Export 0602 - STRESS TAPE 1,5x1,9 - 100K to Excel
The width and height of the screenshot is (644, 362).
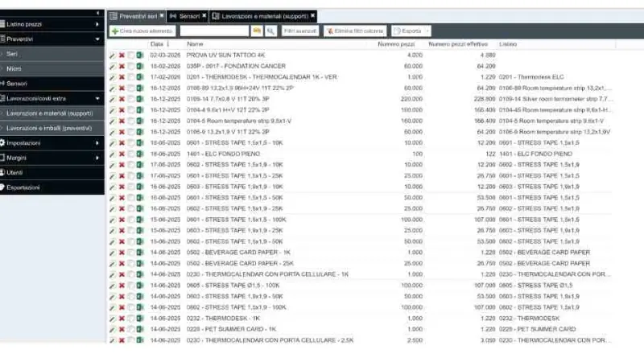coord(140,307)
